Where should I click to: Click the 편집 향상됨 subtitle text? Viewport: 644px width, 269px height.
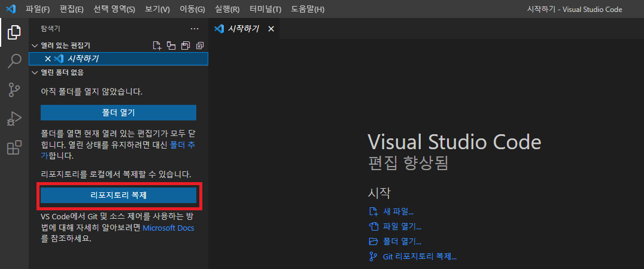coord(408,163)
